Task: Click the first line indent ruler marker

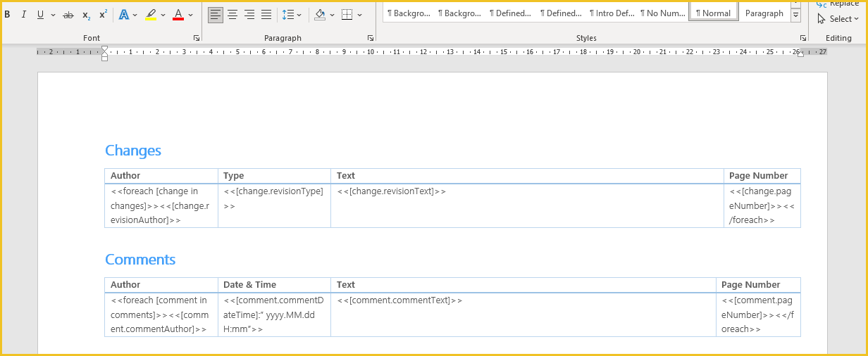Action: (x=104, y=49)
